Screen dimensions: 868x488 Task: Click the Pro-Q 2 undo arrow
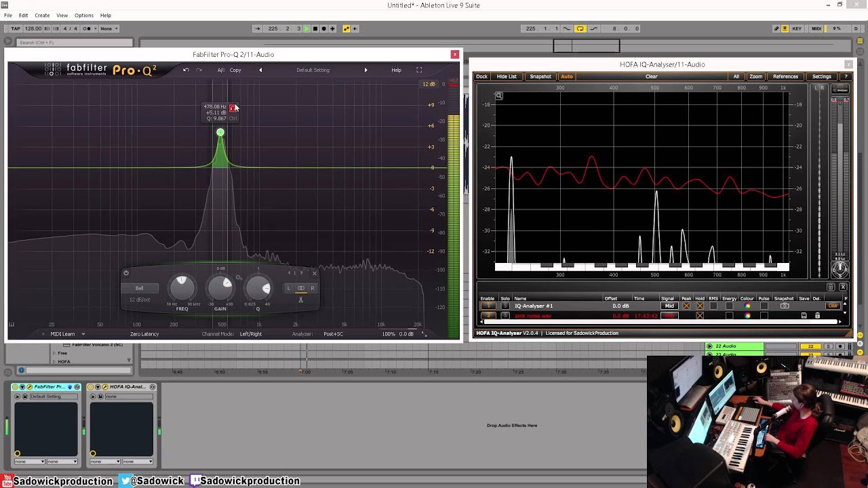pos(186,70)
